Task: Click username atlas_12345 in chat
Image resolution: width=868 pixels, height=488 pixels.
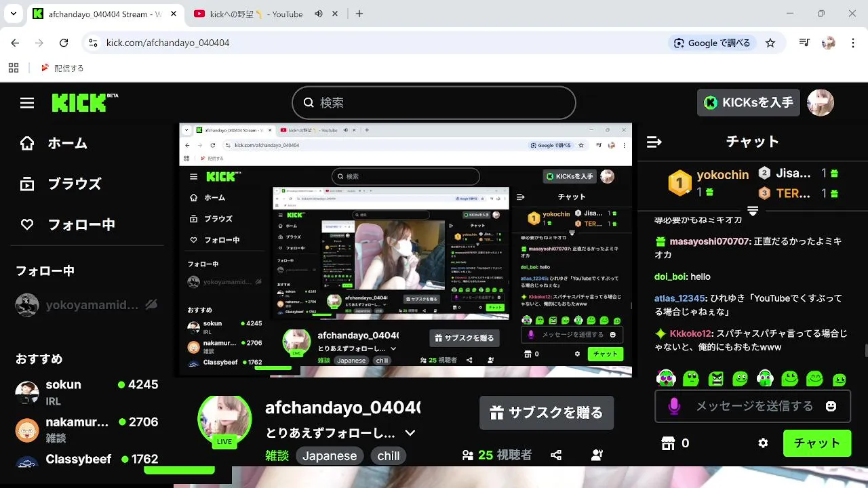Action: point(680,298)
